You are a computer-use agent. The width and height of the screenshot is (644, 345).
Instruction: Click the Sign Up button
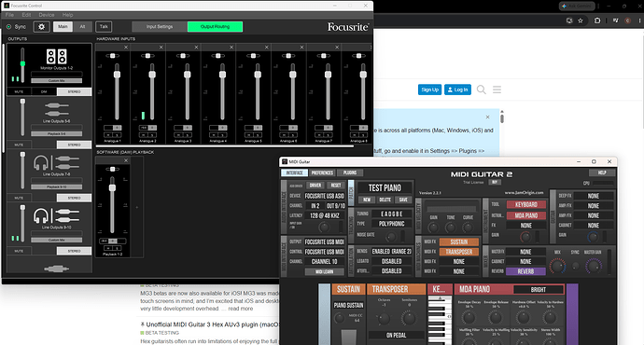[x=429, y=90]
